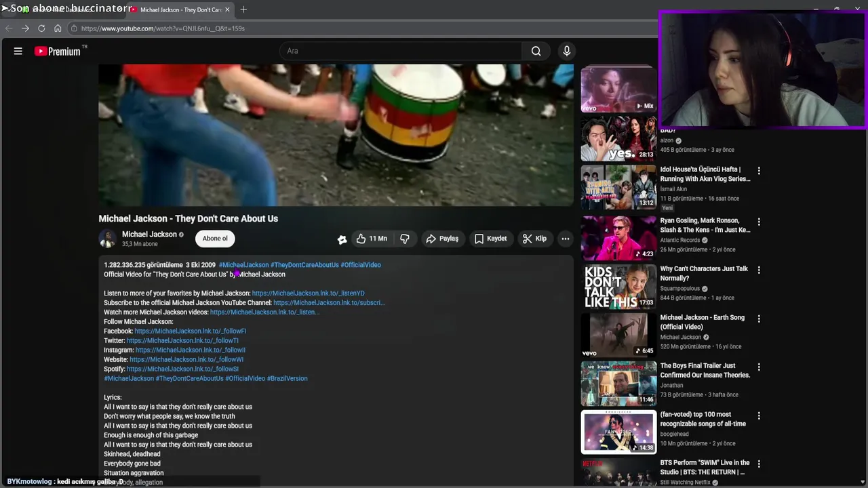Open Michael Jackson Earth Song title
The height and width of the screenshot is (488, 868).
tap(703, 322)
